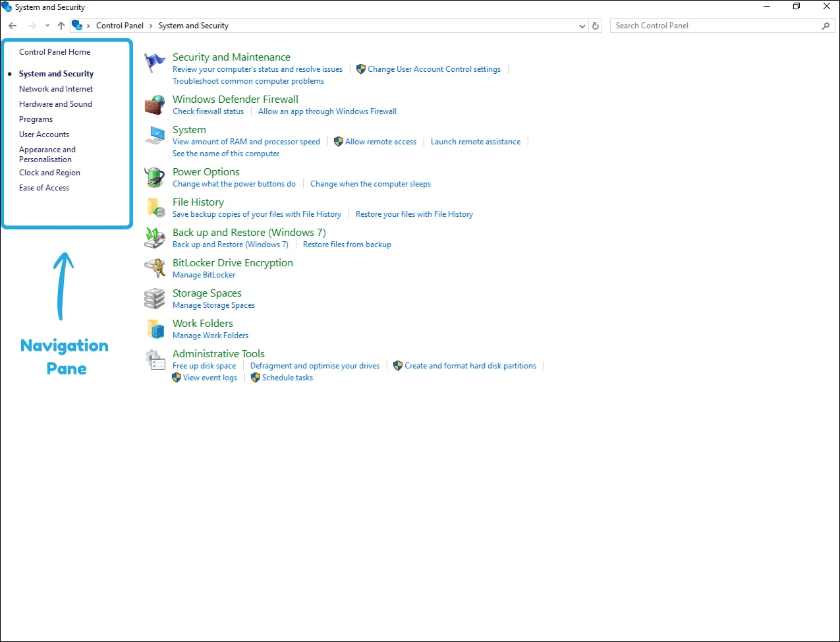Open System using the monitor icon
Screen dimensions: 840x642
pyautogui.click(x=154, y=135)
